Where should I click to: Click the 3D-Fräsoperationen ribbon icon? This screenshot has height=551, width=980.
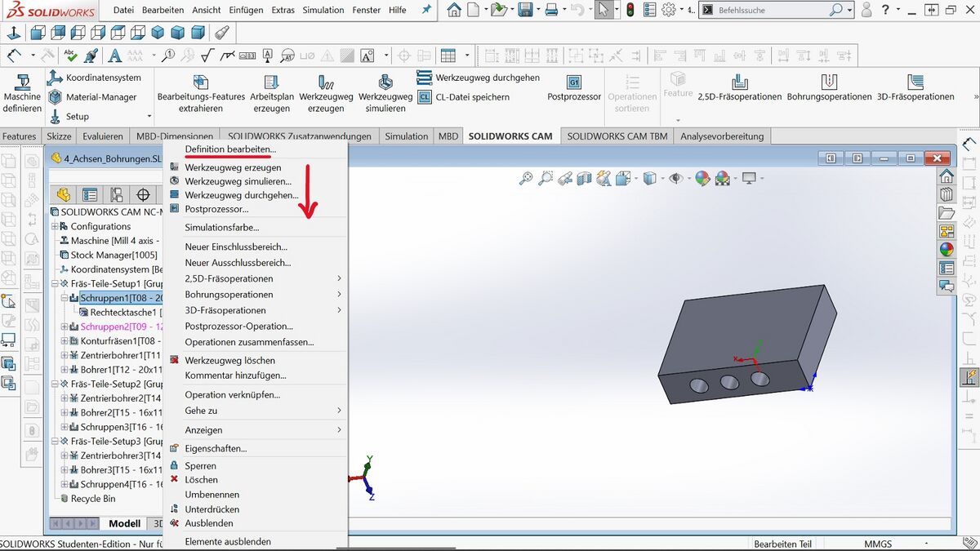tap(915, 82)
